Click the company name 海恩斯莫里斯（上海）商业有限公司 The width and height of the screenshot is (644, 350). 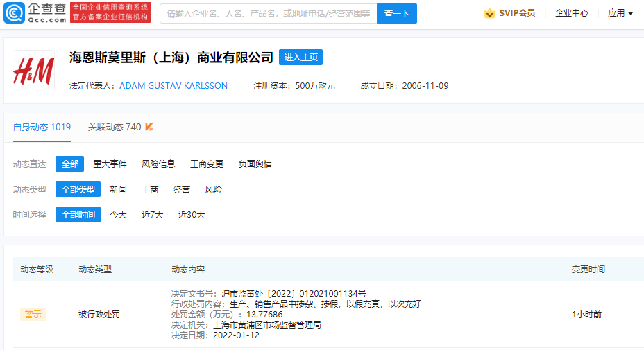click(171, 58)
